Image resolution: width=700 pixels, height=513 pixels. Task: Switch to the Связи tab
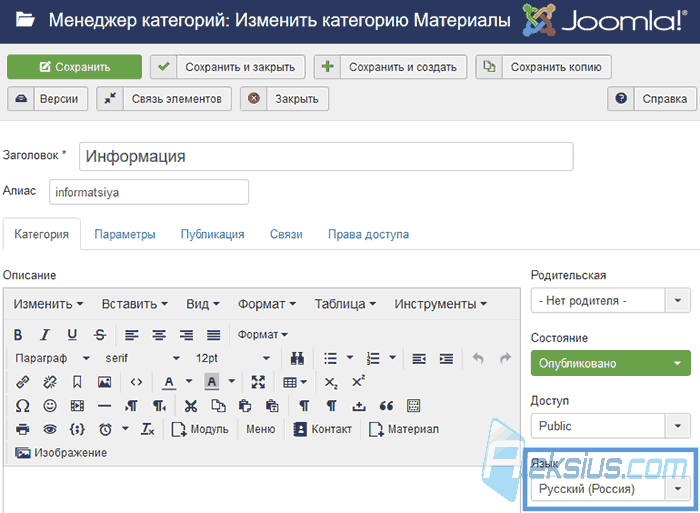click(x=286, y=234)
